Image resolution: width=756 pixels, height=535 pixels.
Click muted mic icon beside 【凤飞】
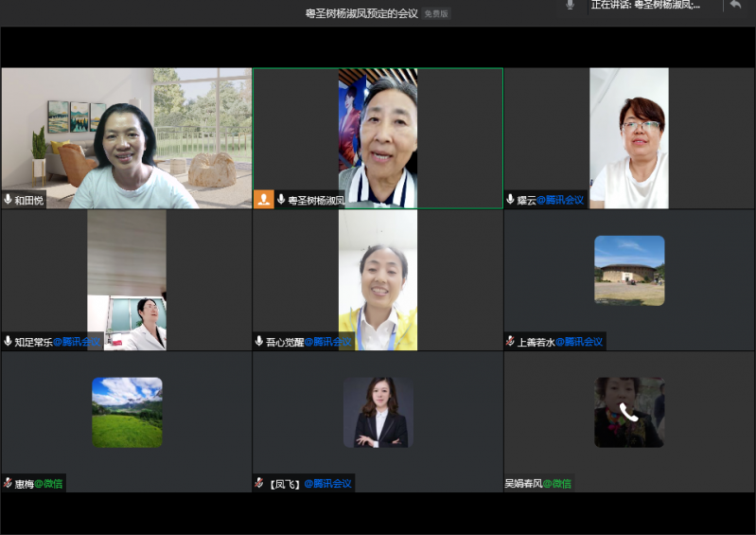(x=259, y=483)
